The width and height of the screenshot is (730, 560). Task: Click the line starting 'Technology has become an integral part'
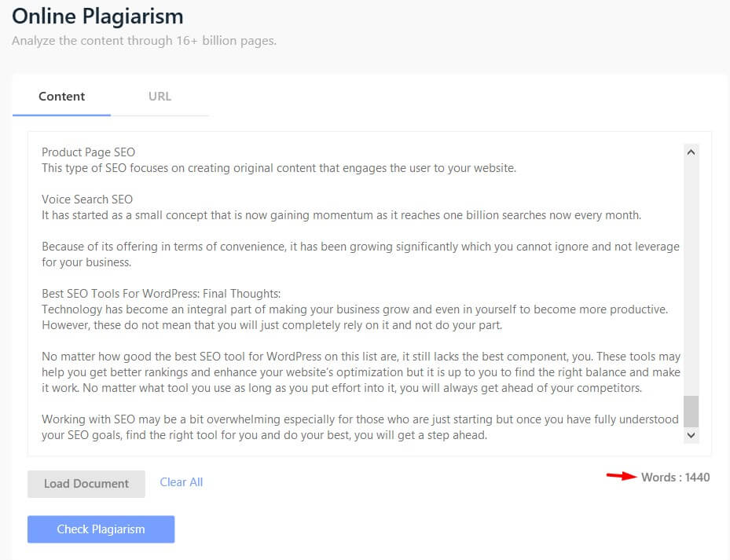[x=354, y=309]
